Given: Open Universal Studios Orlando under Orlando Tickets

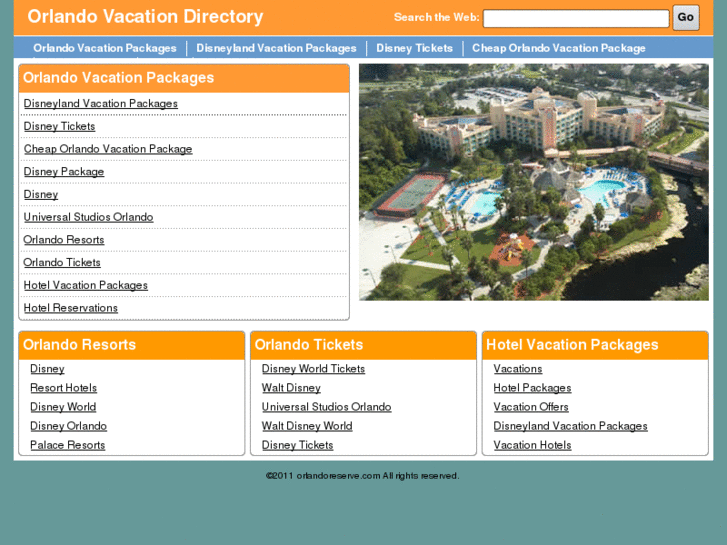Looking at the screenshot, I should (326, 407).
